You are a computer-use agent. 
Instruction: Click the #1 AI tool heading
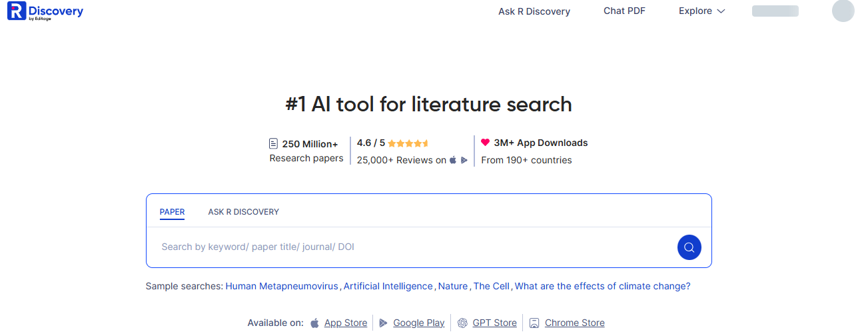pyautogui.click(x=429, y=105)
